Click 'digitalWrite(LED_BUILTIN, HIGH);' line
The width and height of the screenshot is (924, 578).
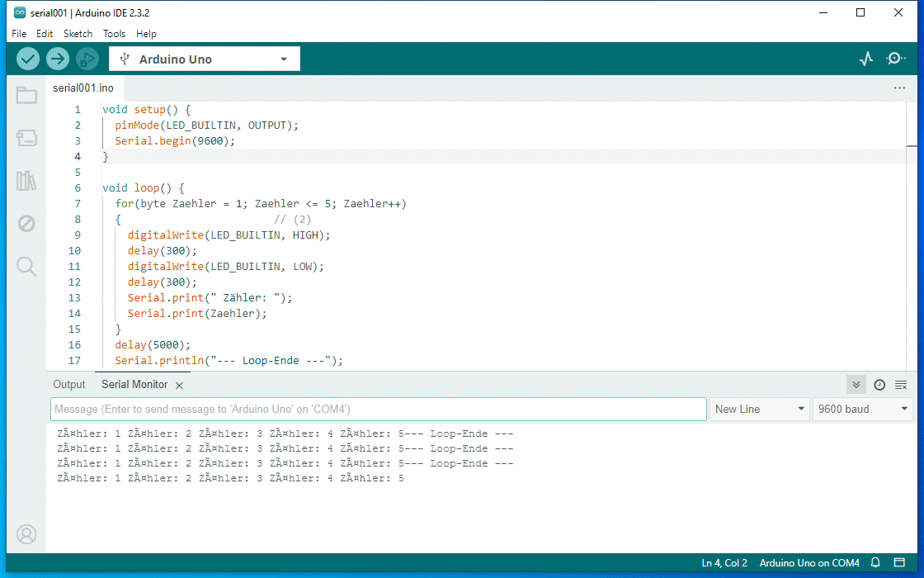pyautogui.click(x=229, y=235)
